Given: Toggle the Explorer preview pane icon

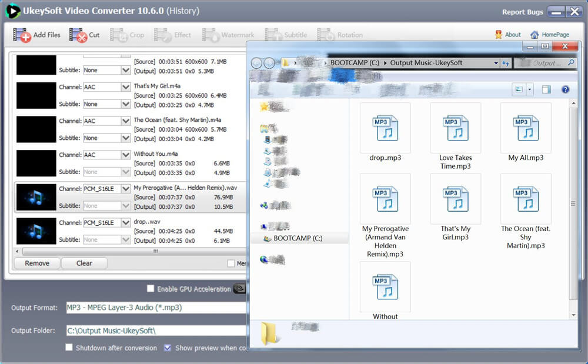Looking at the screenshot, I should (x=546, y=89).
